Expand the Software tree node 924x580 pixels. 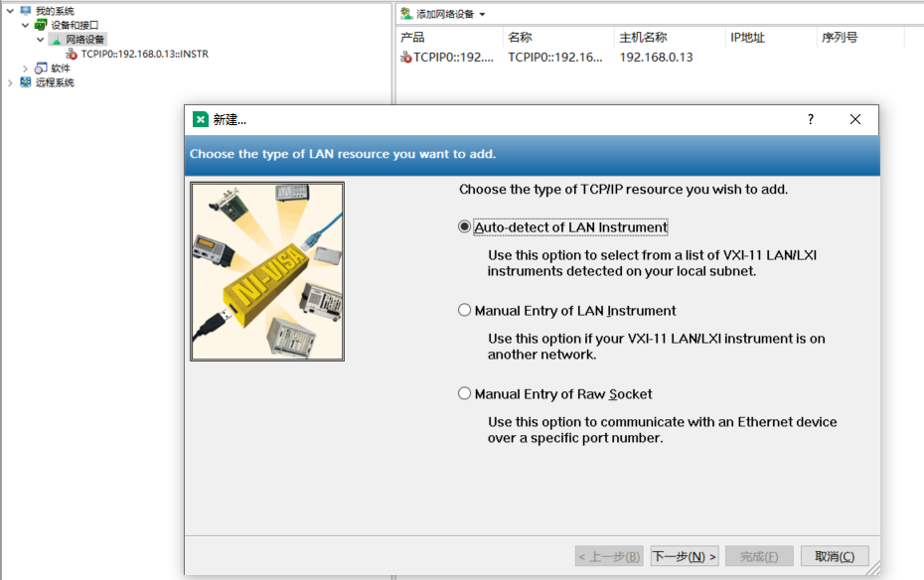point(26,69)
